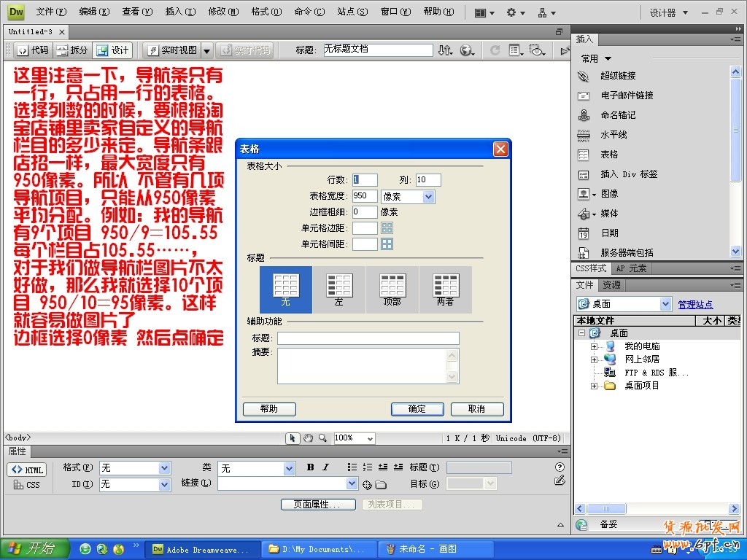Click the 行数 rows input field
This screenshot has height=560, width=747.
365,180
